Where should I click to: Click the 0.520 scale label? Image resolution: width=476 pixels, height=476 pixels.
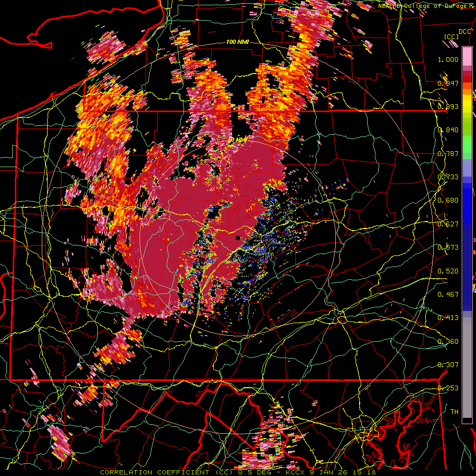pyautogui.click(x=448, y=271)
